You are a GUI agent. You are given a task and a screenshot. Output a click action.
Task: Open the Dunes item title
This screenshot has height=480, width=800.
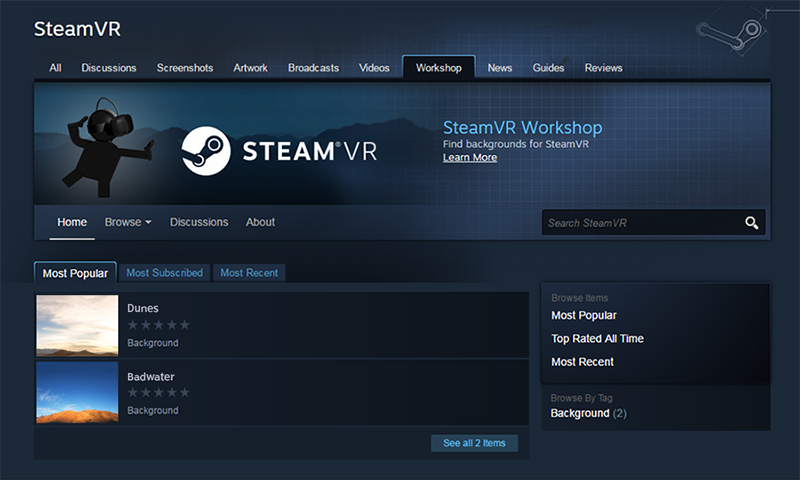click(x=143, y=308)
